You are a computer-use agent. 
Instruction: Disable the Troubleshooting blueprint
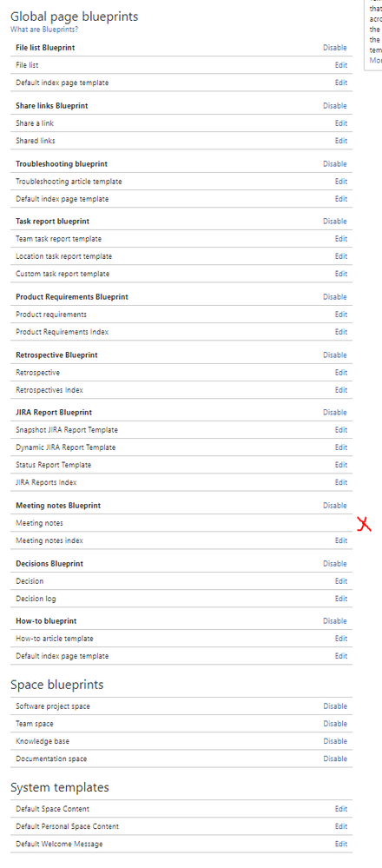pyautogui.click(x=335, y=164)
